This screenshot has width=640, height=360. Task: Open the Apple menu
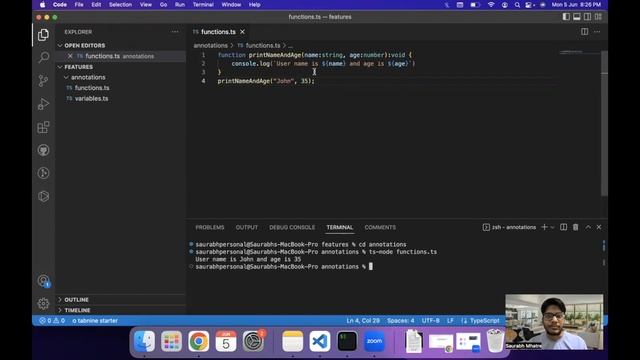pyautogui.click(x=42, y=4)
